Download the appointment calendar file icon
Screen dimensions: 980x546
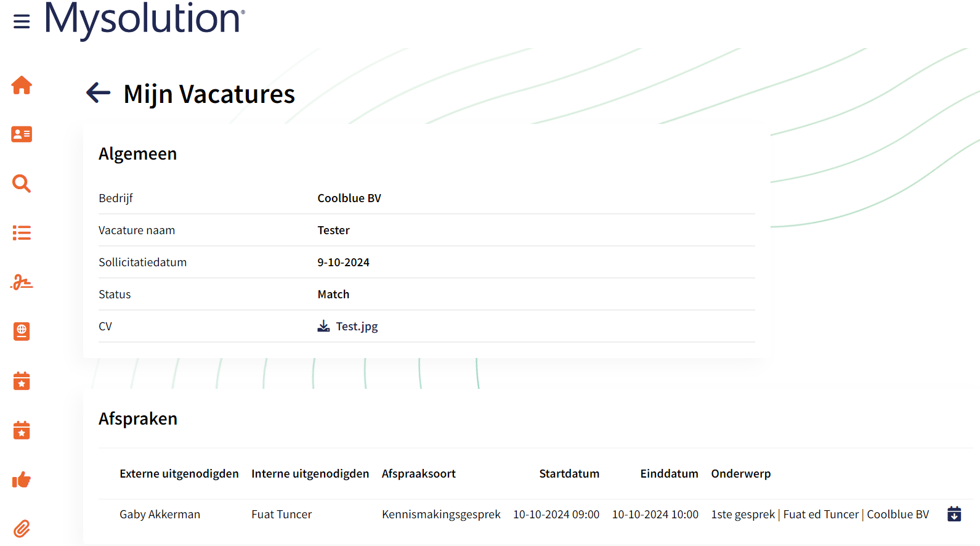(x=954, y=514)
